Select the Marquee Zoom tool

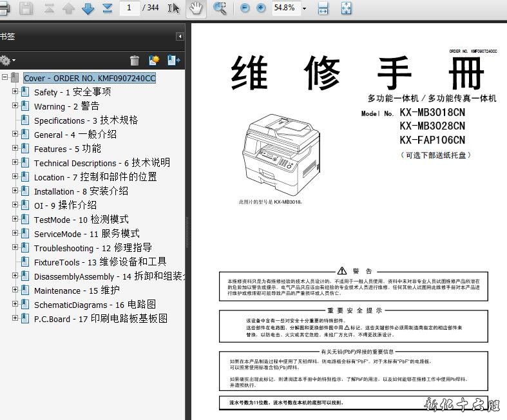[220, 8]
